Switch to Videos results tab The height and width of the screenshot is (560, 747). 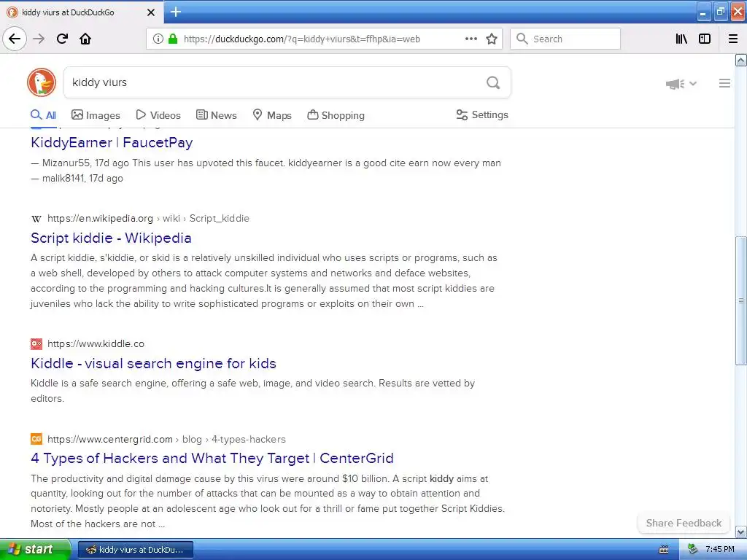coord(158,115)
